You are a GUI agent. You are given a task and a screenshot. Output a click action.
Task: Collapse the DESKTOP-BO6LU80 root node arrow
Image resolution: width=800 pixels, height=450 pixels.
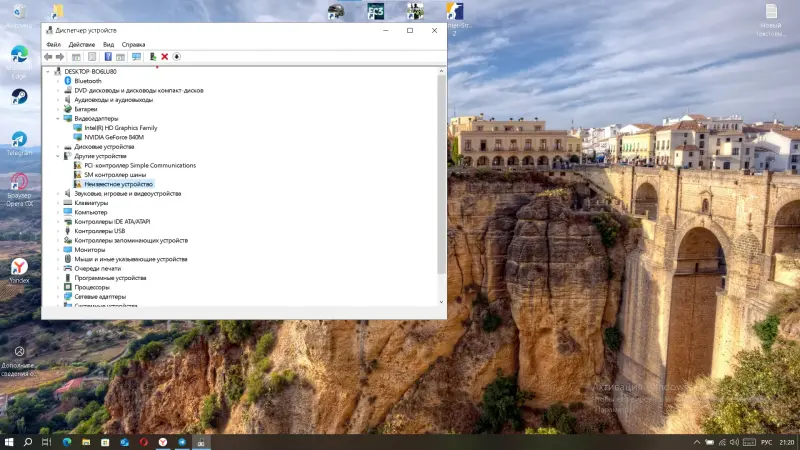click(x=48, y=71)
